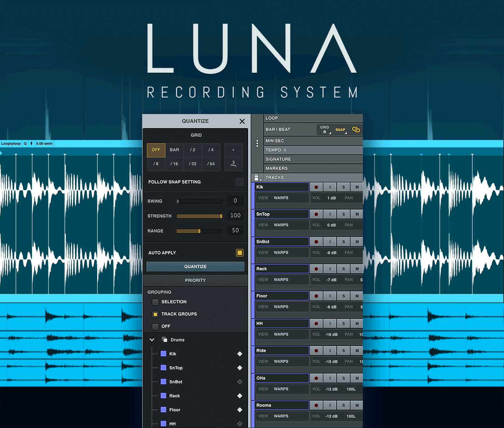Edit Strength value field showing 100

click(x=235, y=215)
